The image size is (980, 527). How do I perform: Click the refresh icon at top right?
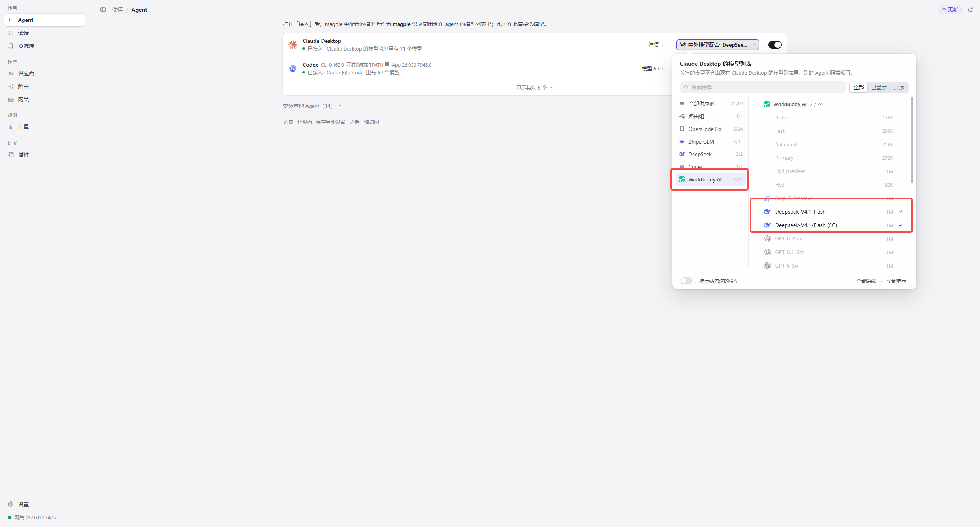tap(970, 10)
